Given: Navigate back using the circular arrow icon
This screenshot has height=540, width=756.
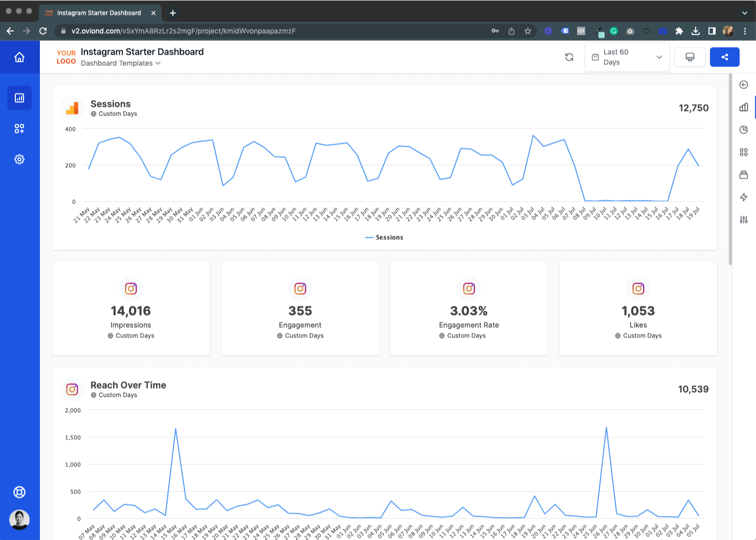Looking at the screenshot, I should [x=744, y=84].
